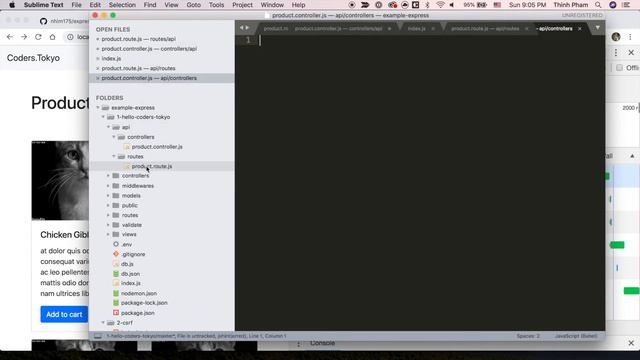
Task: Close the active api/controllers tab
Action: click(x=580, y=29)
